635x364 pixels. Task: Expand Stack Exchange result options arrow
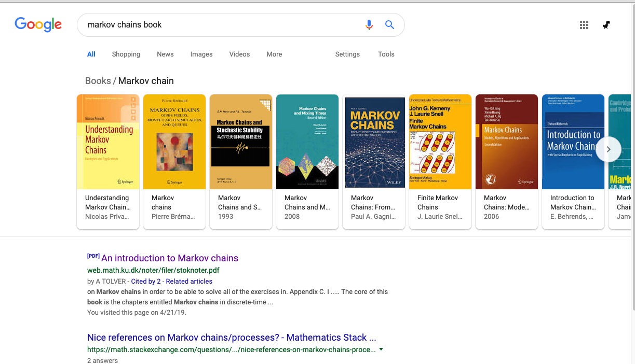(381, 349)
